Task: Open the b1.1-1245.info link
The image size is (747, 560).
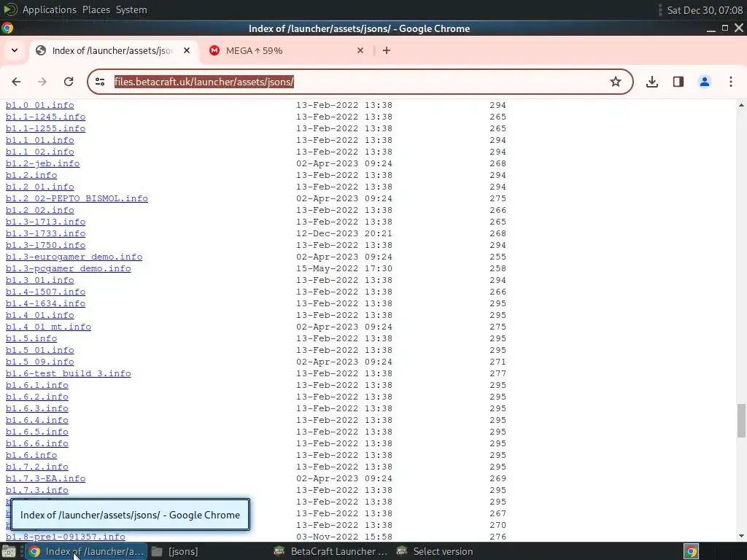Action: [46, 117]
